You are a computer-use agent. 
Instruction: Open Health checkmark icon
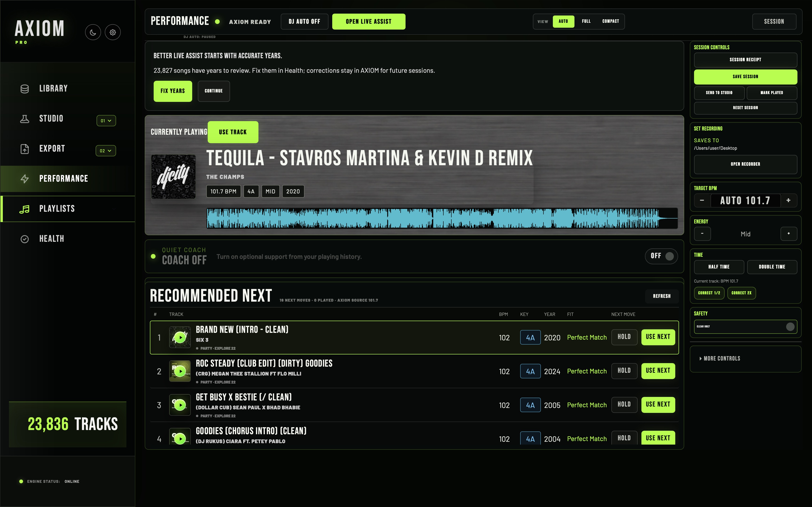(x=24, y=239)
